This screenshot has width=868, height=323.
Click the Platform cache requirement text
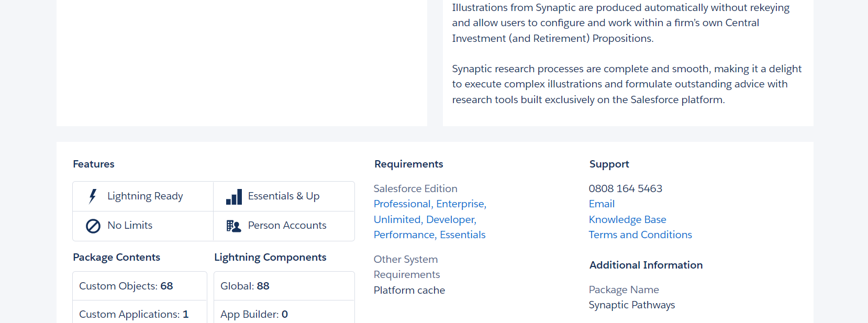click(409, 291)
